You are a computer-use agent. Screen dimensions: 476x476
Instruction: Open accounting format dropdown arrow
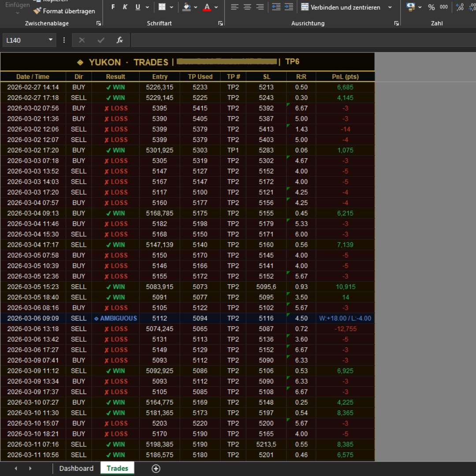coord(420,7)
